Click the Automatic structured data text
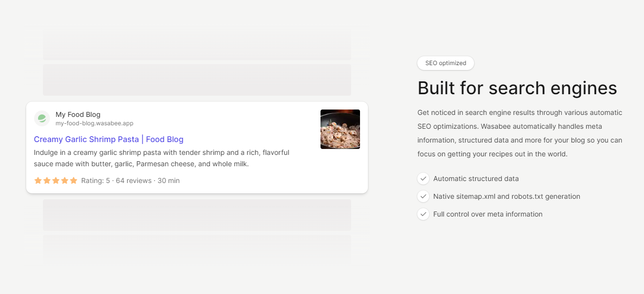Image resolution: width=644 pixels, height=294 pixels. pyautogui.click(x=476, y=179)
